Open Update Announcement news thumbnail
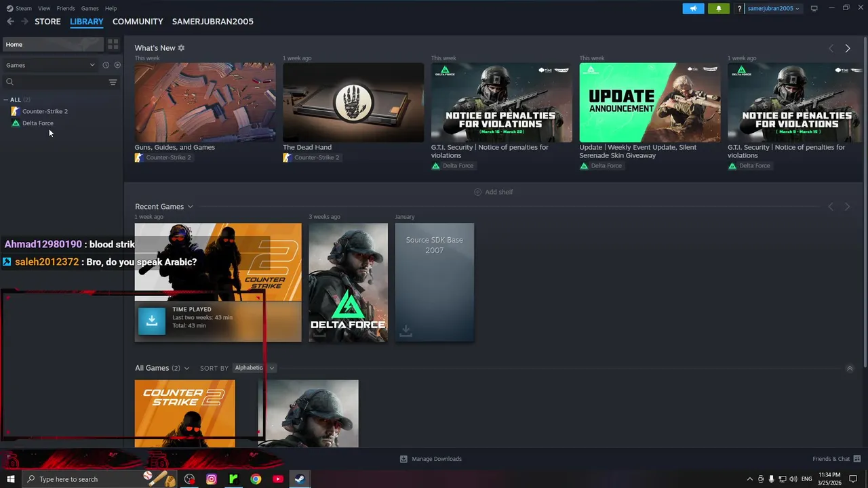Screen dimensions: 868x488 [x=650, y=102]
